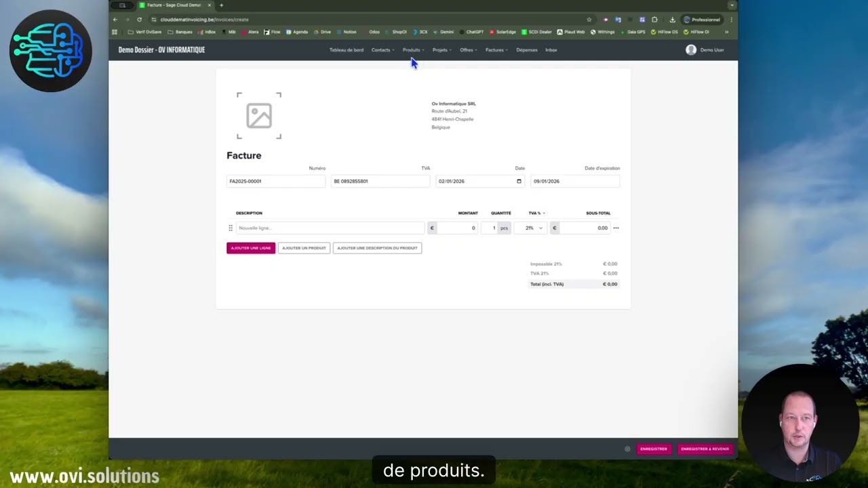Screen dimensions: 868x488
Task: Open the Plaud Web bookmark
Action: click(571, 32)
